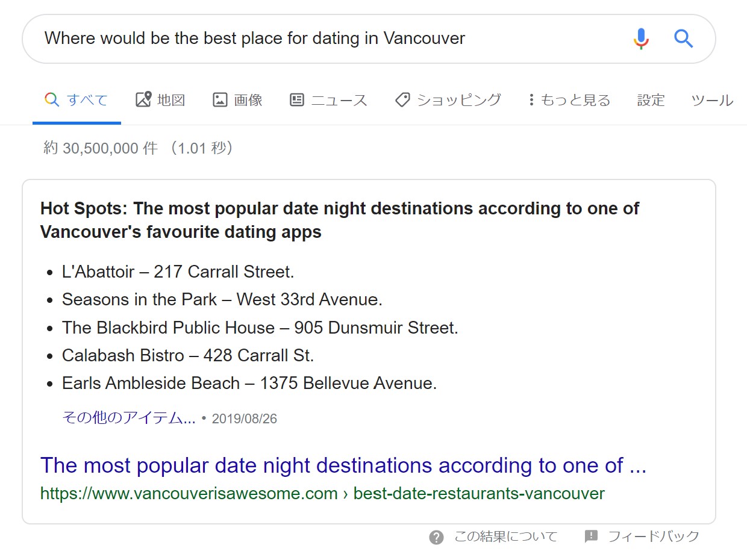Open the もっと見る menu
Viewport: 747px width, 560px height.
569,100
